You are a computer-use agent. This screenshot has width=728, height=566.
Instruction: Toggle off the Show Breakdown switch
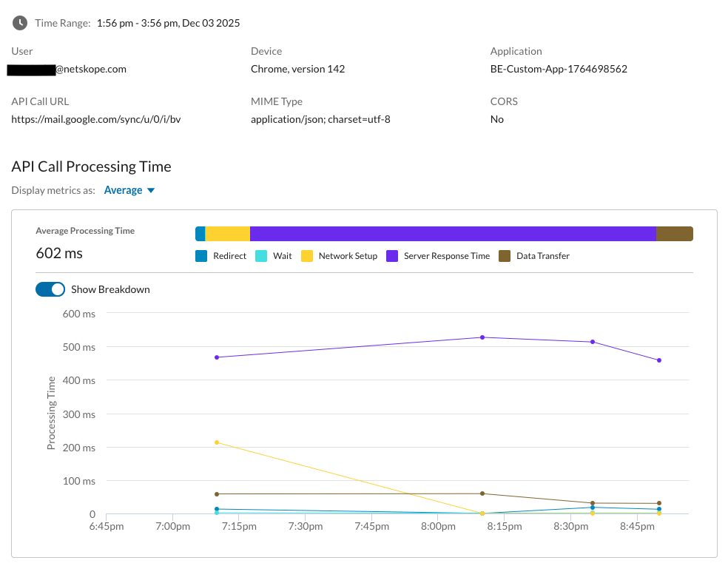click(50, 289)
